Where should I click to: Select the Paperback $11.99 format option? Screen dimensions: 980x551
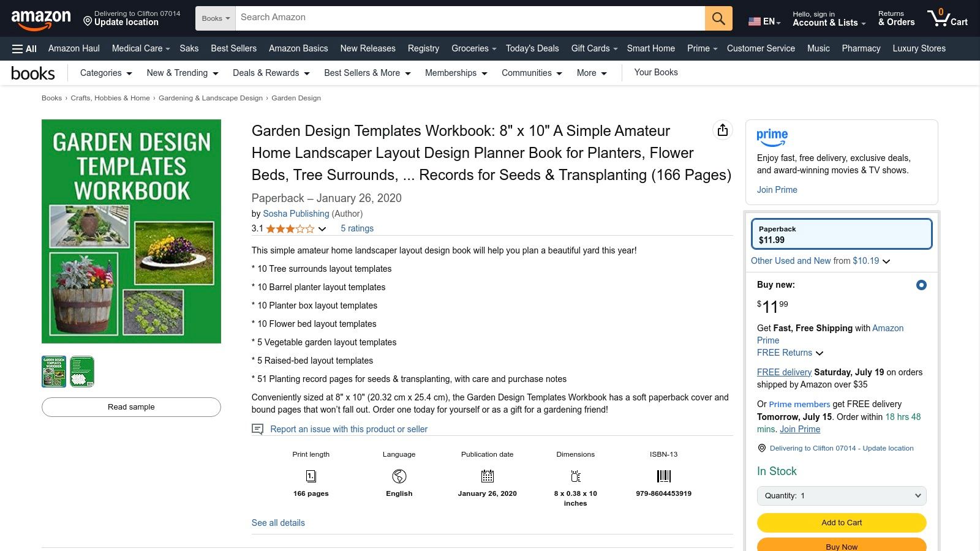click(842, 234)
